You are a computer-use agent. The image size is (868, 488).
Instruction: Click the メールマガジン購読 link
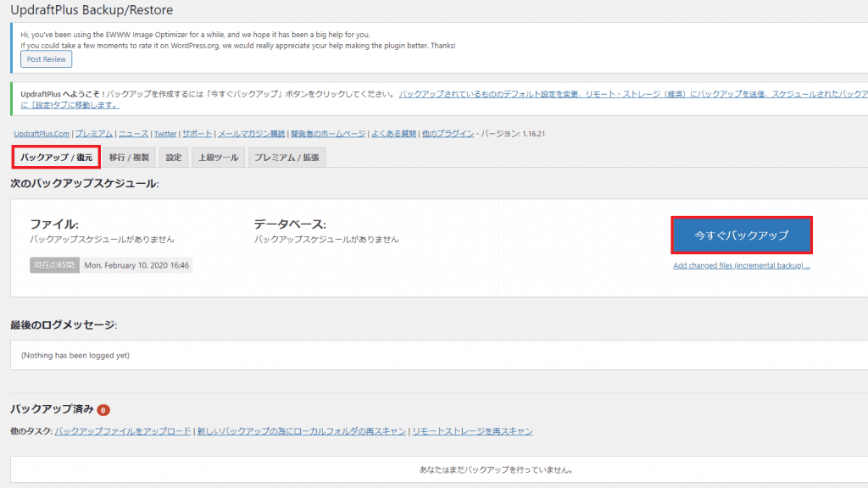[251, 134]
